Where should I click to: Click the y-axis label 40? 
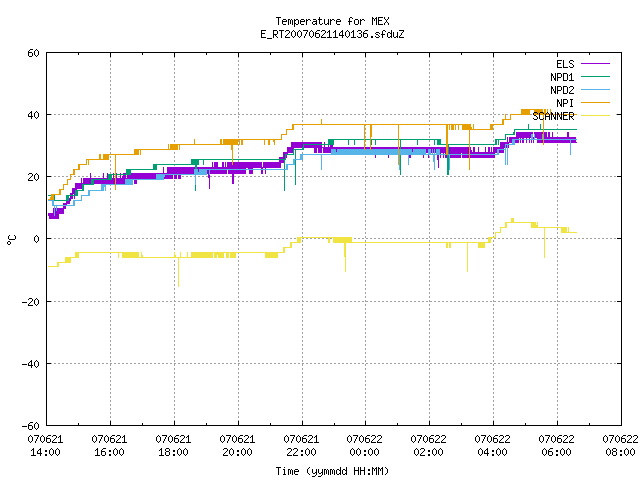coord(33,115)
